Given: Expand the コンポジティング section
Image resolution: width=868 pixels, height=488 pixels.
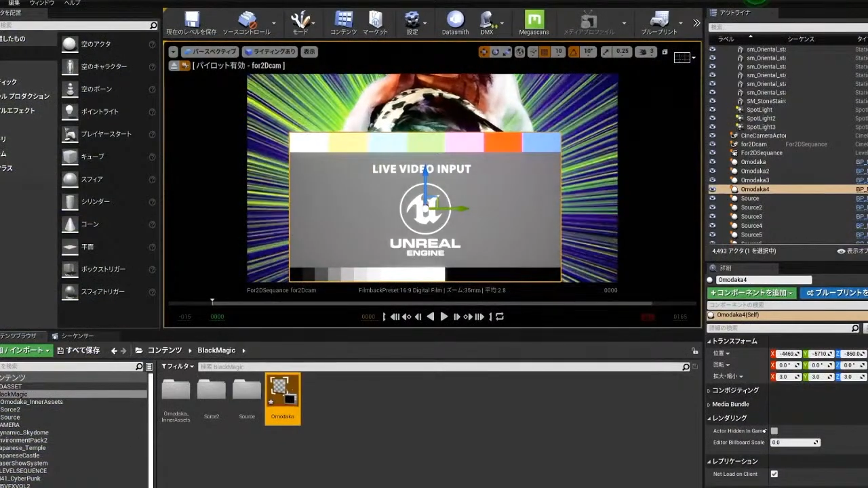Looking at the screenshot, I should coord(734,390).
